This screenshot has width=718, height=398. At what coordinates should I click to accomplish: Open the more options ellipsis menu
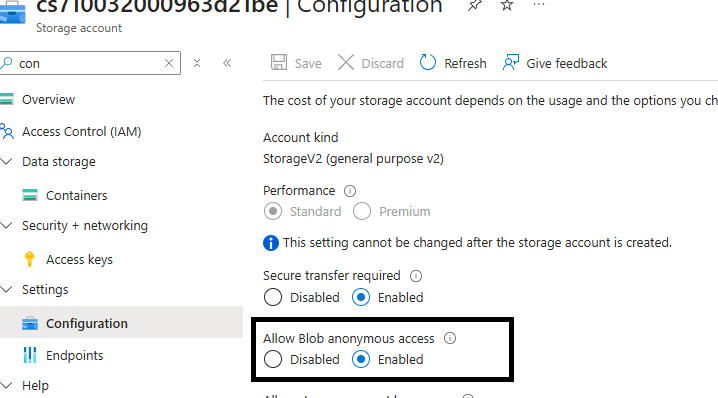pos(539,5)
